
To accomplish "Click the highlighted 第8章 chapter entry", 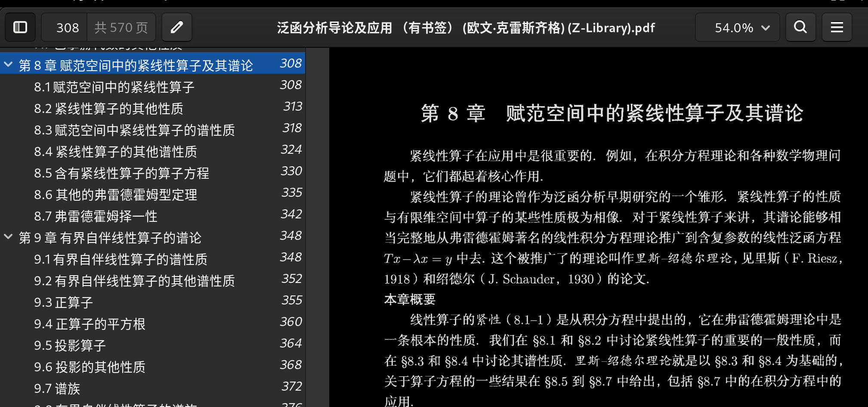I will 136,64.
